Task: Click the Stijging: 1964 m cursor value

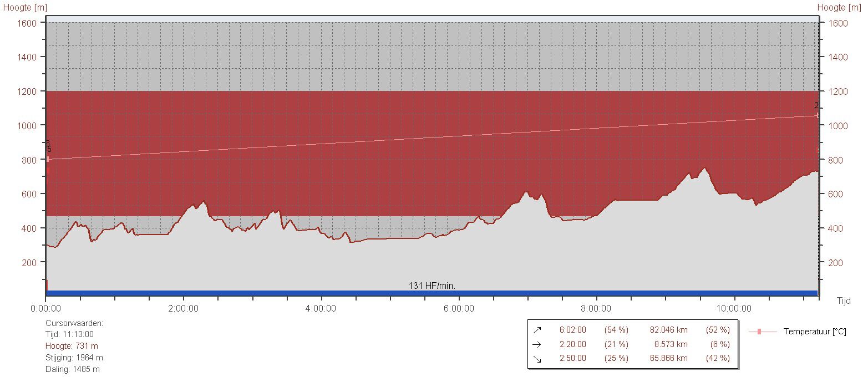Action: (74, 358)
